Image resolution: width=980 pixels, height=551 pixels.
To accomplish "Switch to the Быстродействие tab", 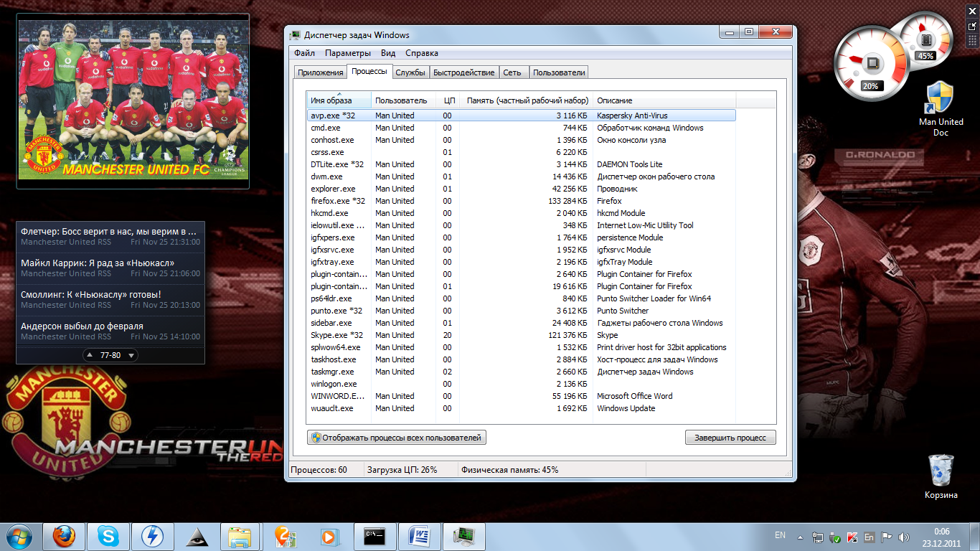I will pyautogui.click(x=464, y=72).
